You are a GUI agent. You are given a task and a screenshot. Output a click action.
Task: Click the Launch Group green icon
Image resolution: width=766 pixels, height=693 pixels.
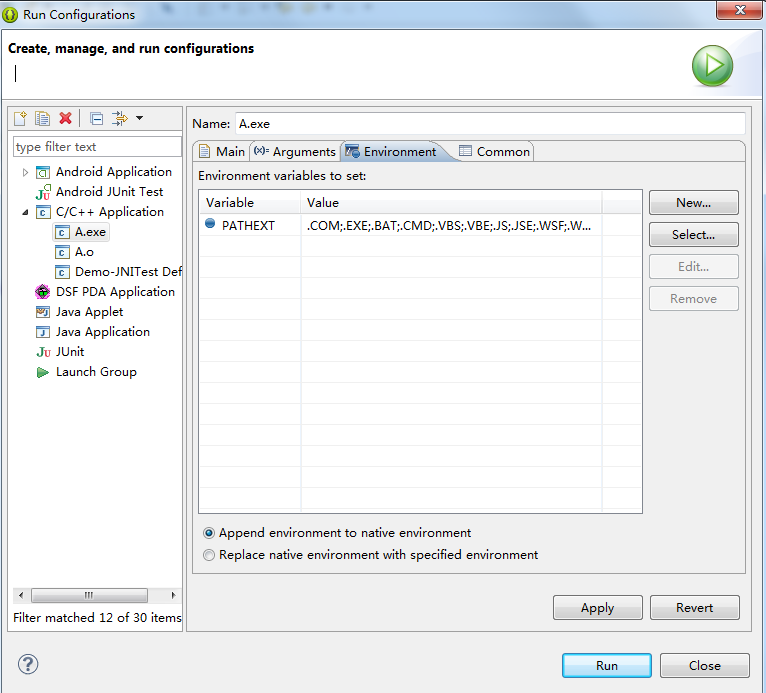(43, 373)
